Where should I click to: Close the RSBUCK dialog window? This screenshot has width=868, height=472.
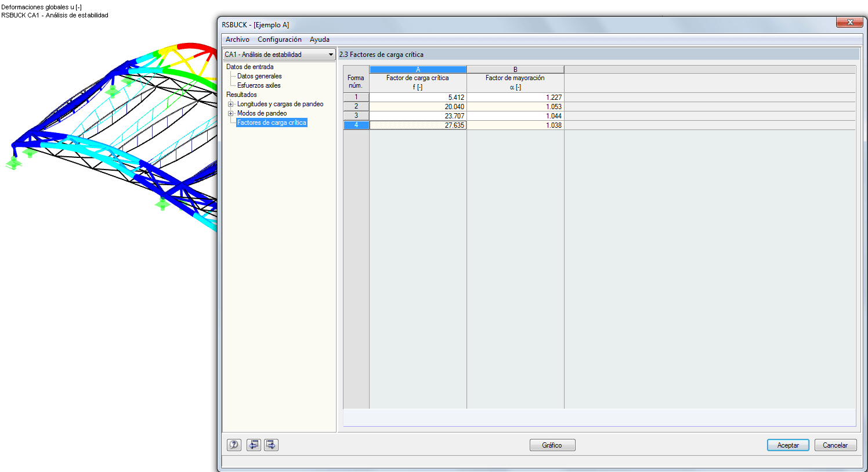[849, 22]
